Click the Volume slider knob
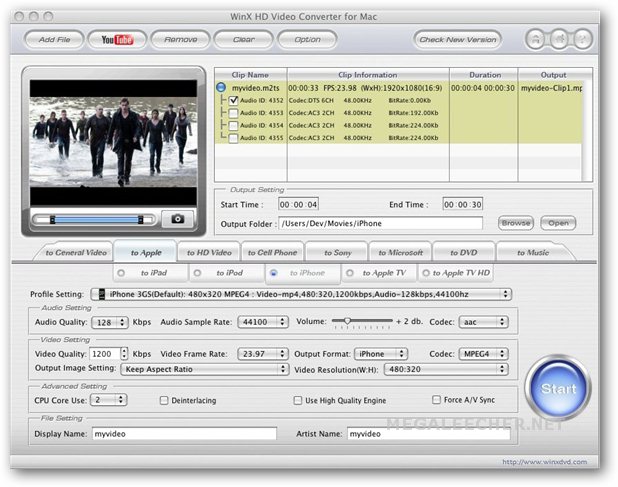Viewport: 618px width, 487px height. click(x=347, y=321)
